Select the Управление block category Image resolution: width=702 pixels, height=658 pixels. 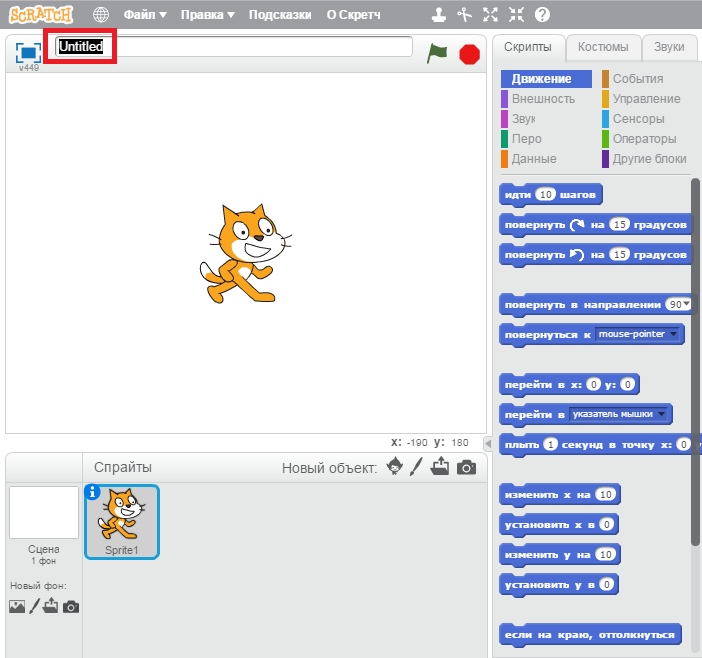coord(641,99)
